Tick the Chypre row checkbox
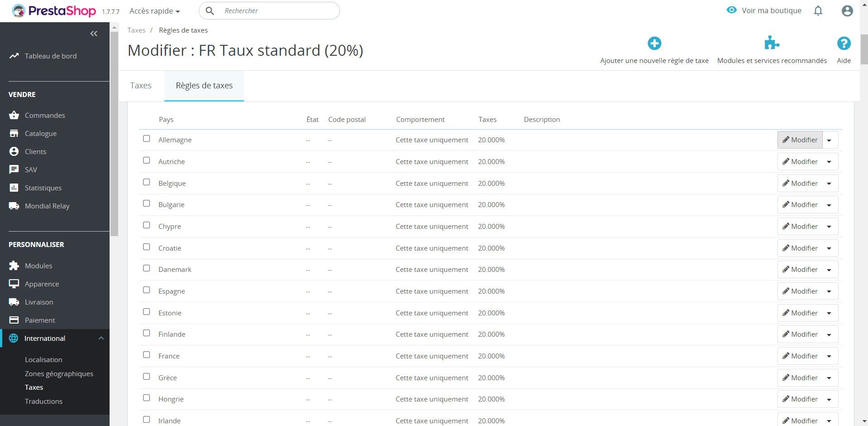 coord(146,225)
